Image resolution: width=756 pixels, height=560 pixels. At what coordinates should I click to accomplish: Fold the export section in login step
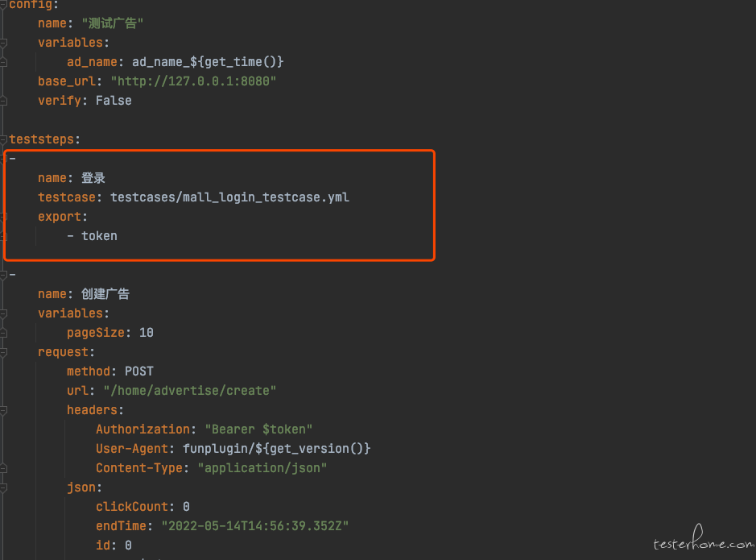pyautogui.click(x=3, y=217)
